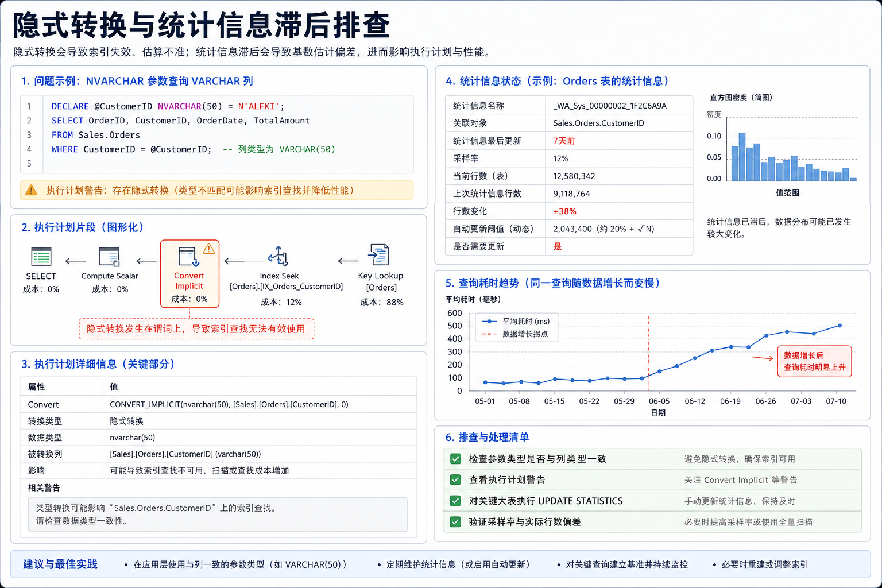The width and height of the screenshot is (882, 588).
Task: Click the SELECT operator icon
Action: [x=41, y=257]
